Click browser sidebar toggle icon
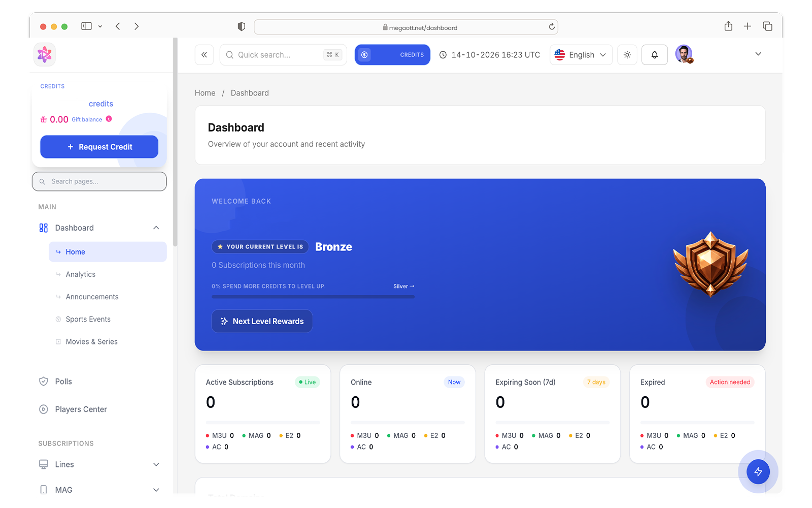Image resolution: width=812 pixels, height=508 pixels. click(87, 26)
